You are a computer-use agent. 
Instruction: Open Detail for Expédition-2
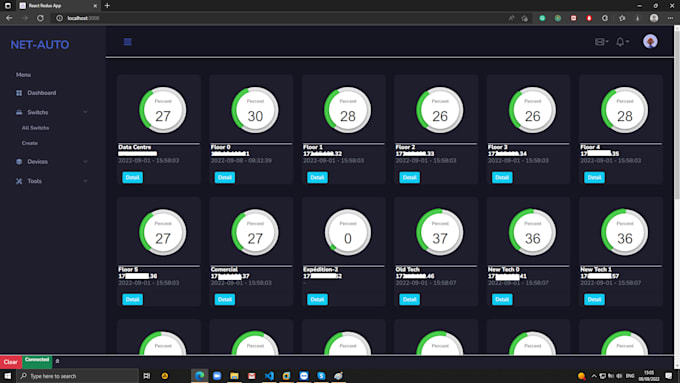[317, 300]
